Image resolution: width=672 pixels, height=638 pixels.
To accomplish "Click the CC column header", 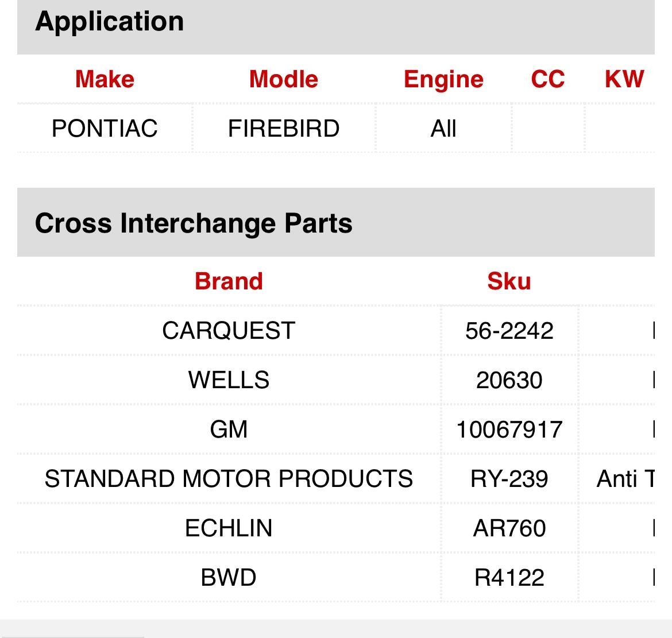I will coord(547,79).
